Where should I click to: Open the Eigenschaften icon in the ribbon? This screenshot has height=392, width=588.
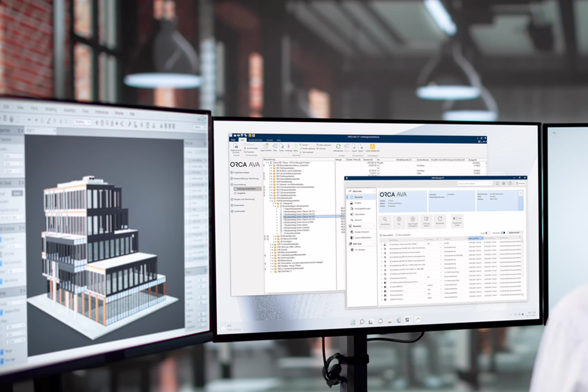point(266,146)
